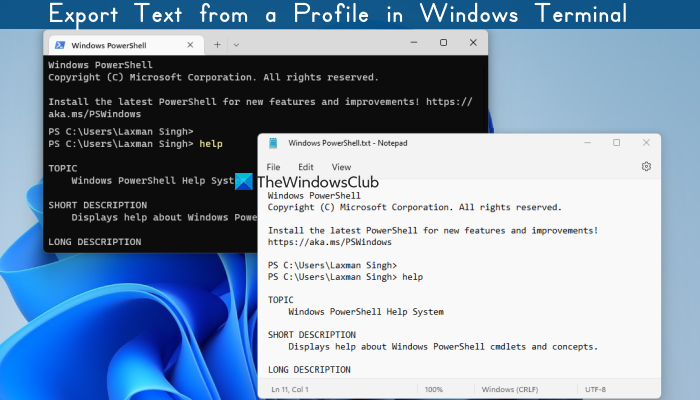
Task: Click Windows (CRLF) line ending indicator
Action: (x=510, y=389)
